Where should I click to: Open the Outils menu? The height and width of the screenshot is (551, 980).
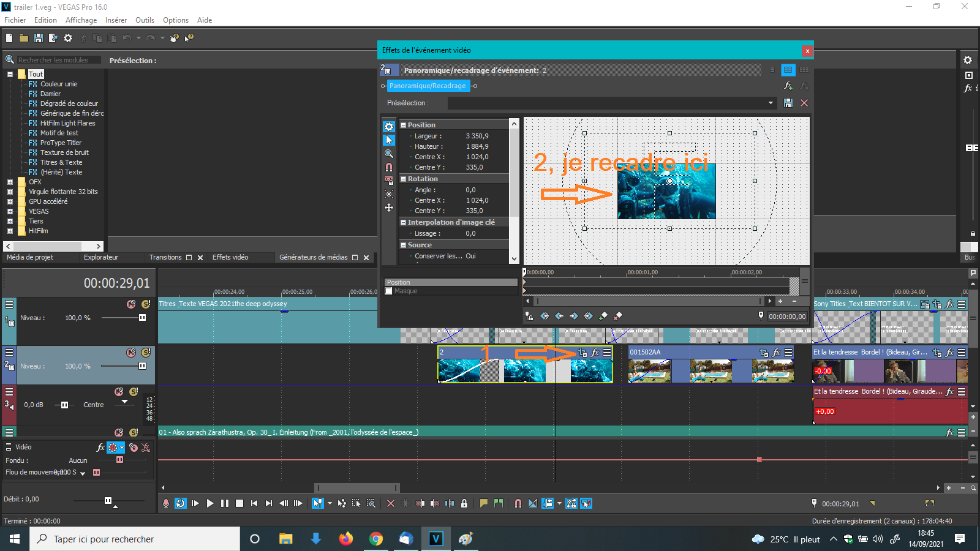click(x=145, y=20)
